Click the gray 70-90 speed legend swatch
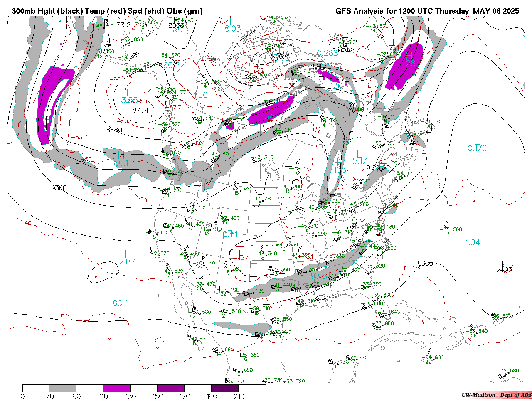Image resolution: width=532 pixels, height=399 pixels. point(63,388)
